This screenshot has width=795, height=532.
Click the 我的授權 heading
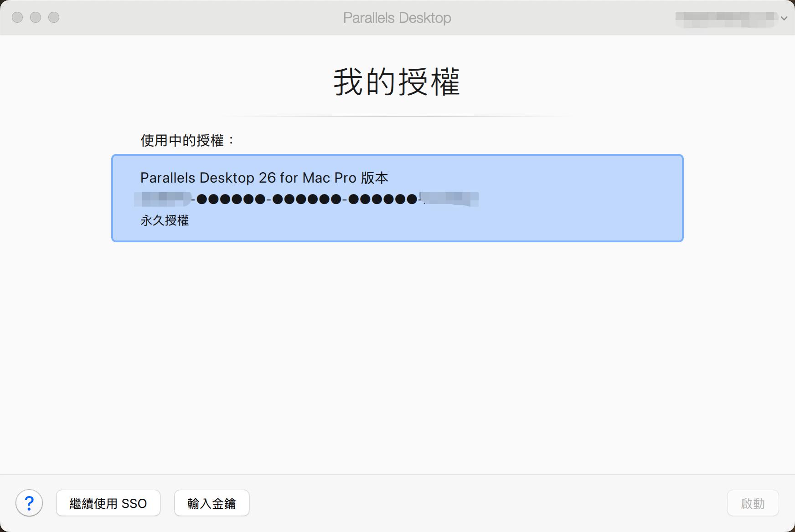[x=397, y=82]
